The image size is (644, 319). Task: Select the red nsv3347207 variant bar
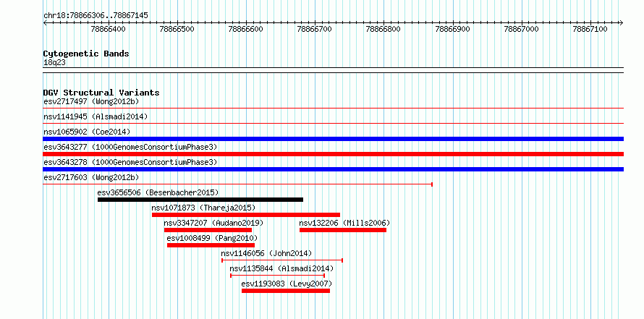coord(208,230)
